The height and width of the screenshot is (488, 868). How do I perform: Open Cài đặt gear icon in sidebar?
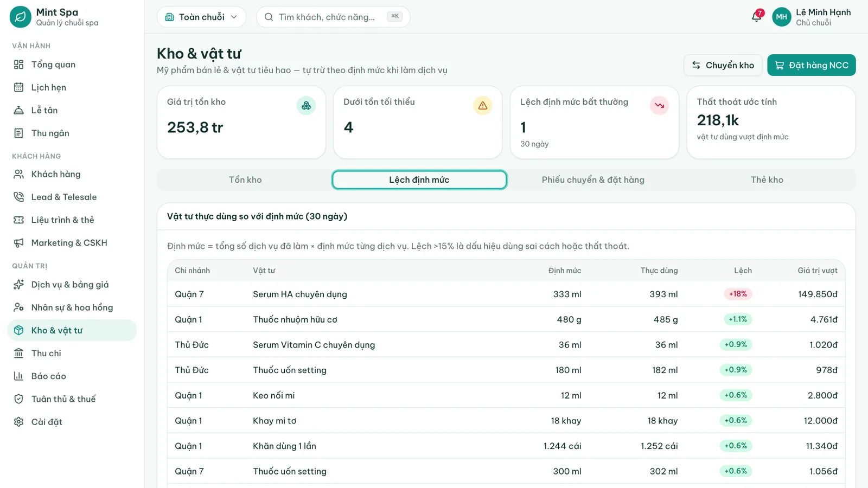[19, 422]
